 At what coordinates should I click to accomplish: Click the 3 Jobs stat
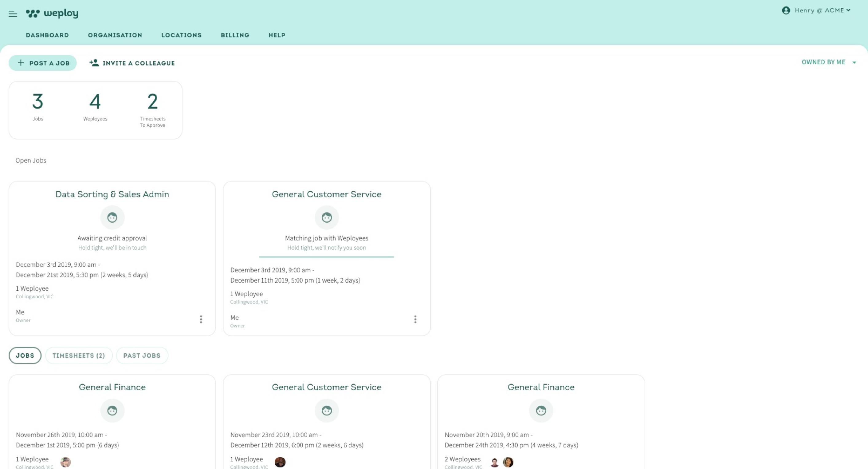coord(38,107)
